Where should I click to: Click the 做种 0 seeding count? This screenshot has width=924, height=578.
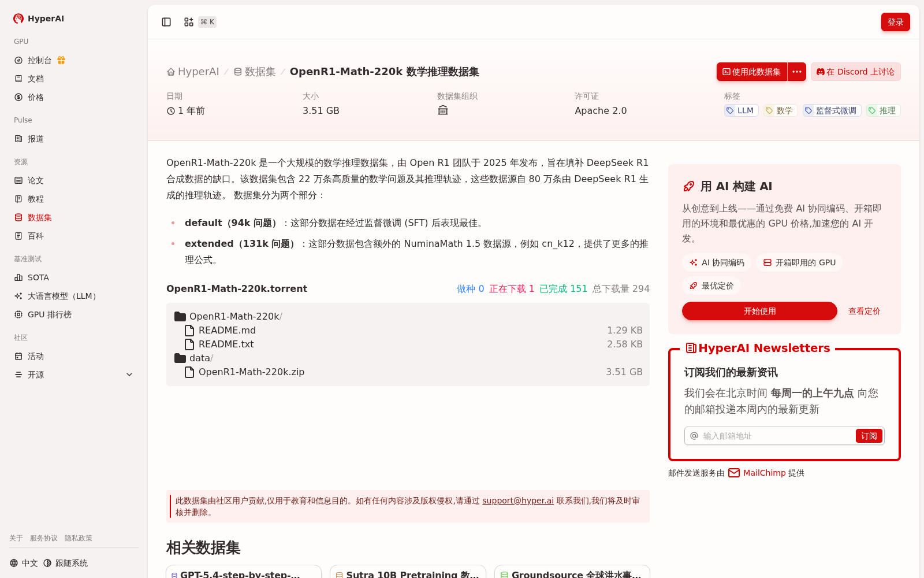(x=470, y=288)
